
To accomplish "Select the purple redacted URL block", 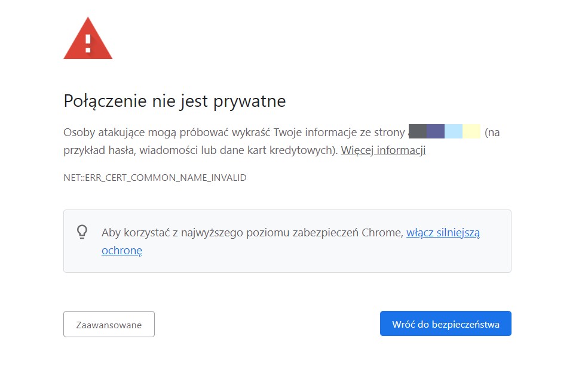I will click(x=436, y=132).
